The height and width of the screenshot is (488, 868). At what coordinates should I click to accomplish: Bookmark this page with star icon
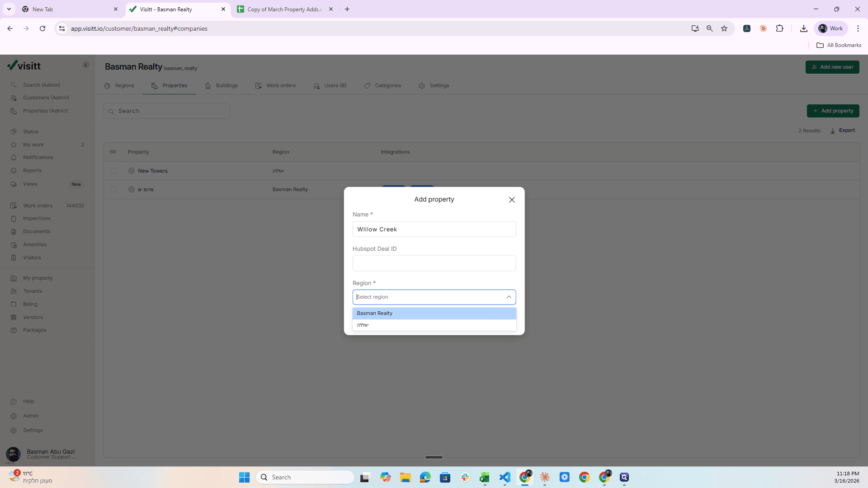click(x=724, y=28)
